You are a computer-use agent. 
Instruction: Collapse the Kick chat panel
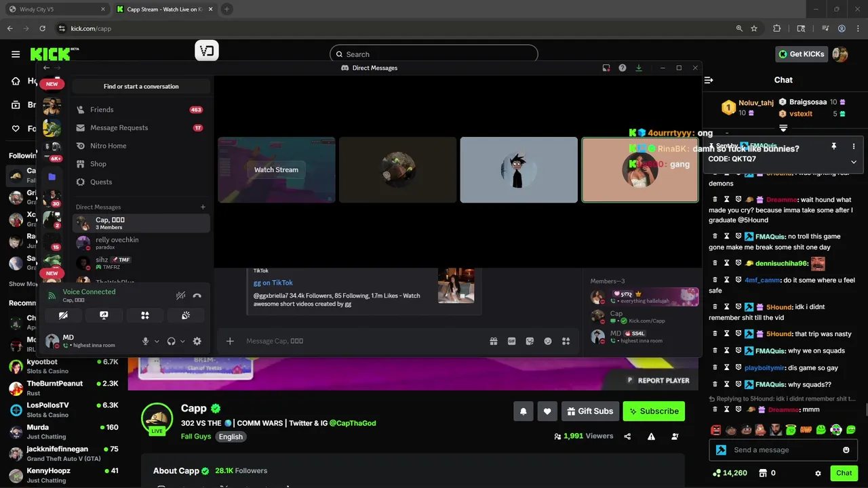[x=709, y=80]
